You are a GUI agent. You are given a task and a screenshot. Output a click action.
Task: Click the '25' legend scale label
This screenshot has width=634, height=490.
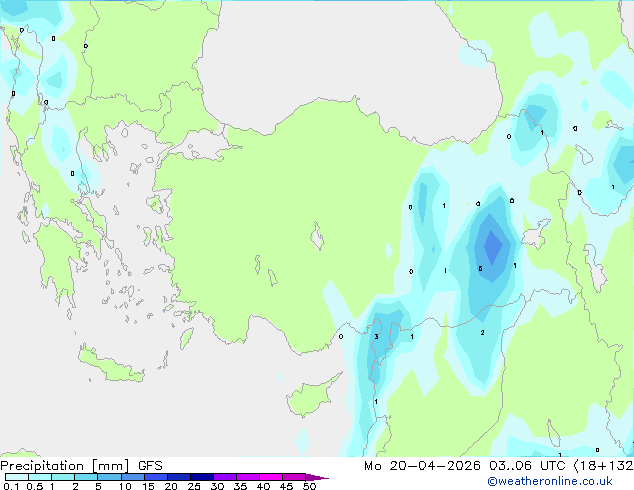point(194,486)
